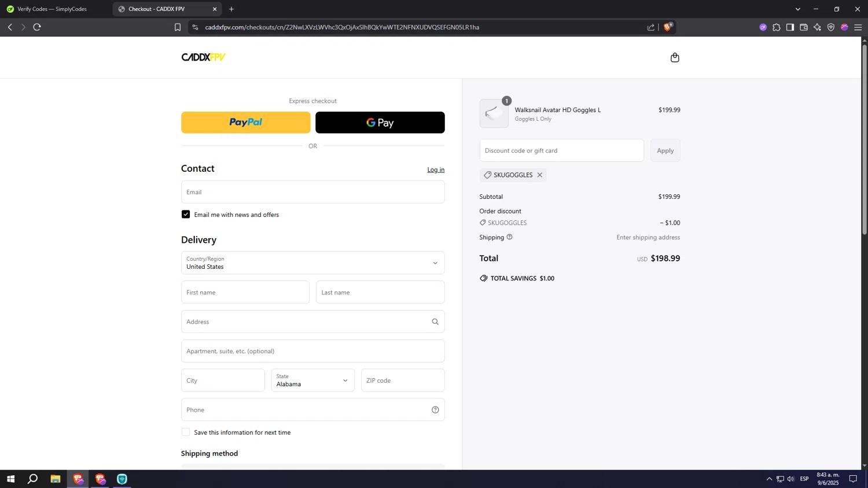Image resolution: width=868 pixels, height=488 pixels.
Task: Check Save this information for next time
Action: [186, 432]
